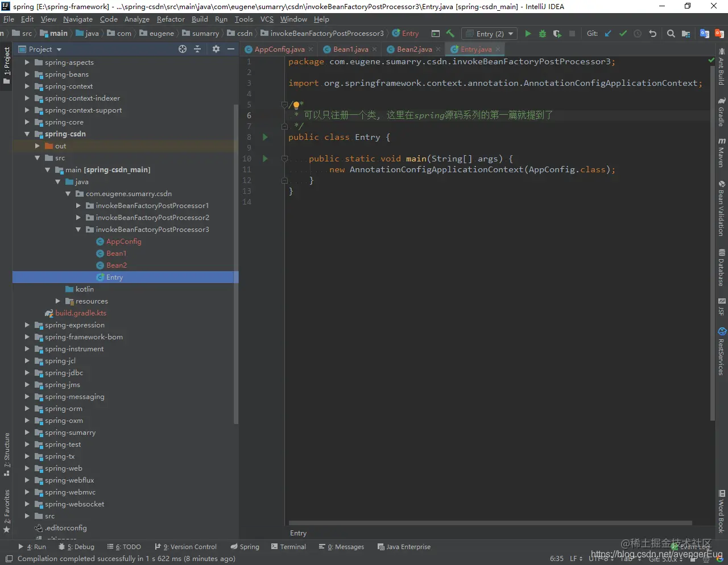Toggle the JSF side panel

coord(721,307)
